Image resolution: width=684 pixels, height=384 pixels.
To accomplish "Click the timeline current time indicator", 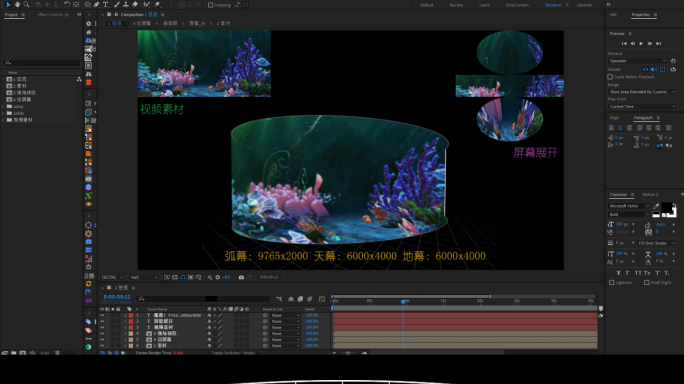I will pyautogui.click(x=403, y=301).
